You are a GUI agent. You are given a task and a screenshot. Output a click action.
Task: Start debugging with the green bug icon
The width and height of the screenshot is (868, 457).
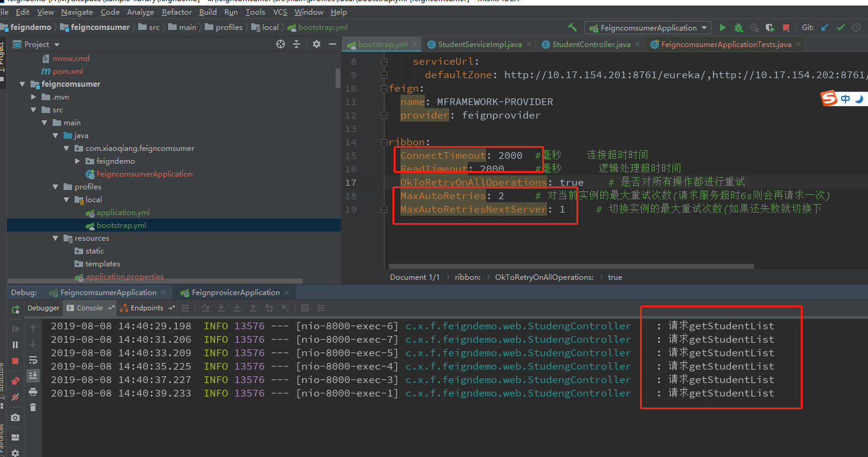point(738,27)
